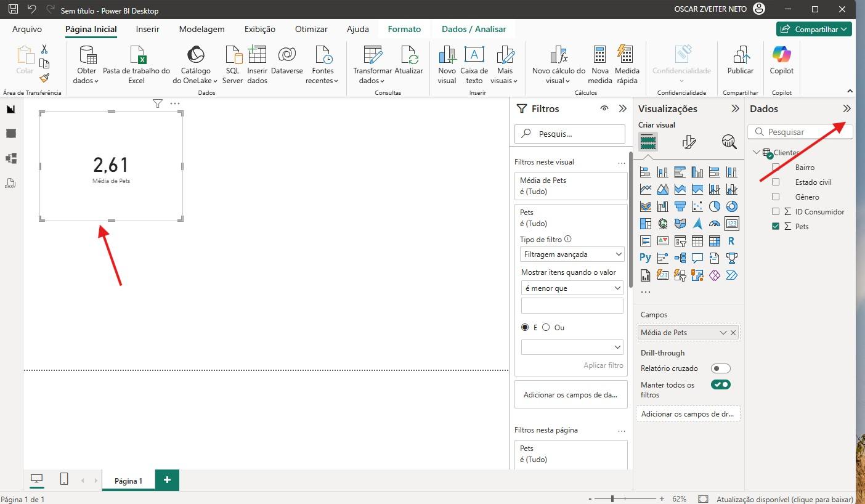Open Pasta de trabalho do Excel
The width and height of the screenshot is (865, 504).
coord(136,57)
